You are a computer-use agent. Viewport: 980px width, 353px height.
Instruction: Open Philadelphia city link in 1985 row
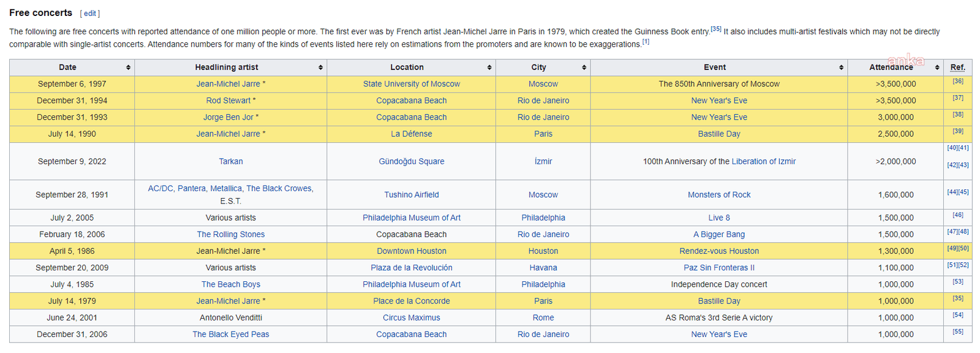pyautogui.click(x=543, y=284)
